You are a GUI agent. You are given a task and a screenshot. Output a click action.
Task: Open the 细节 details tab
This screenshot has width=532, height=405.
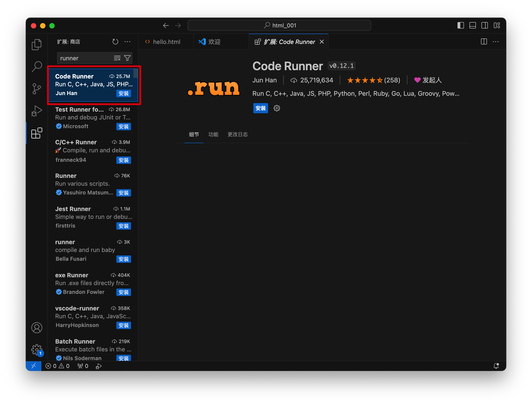click(x=194, y=135)
